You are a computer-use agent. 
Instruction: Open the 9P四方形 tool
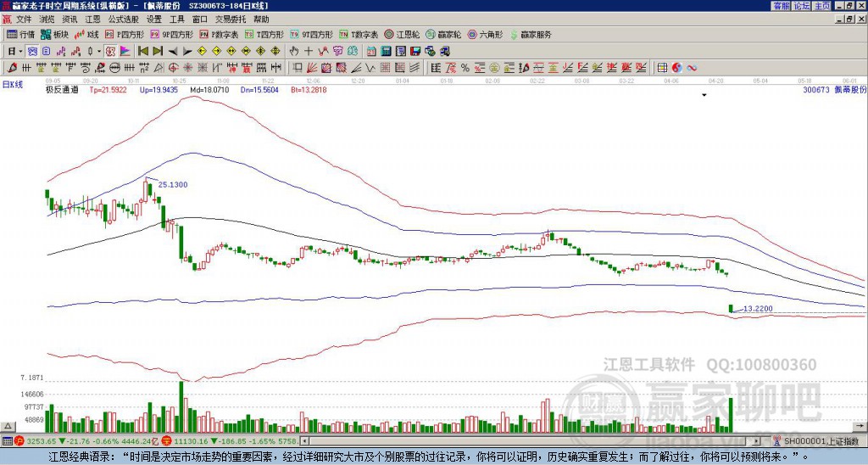point(172,34)
